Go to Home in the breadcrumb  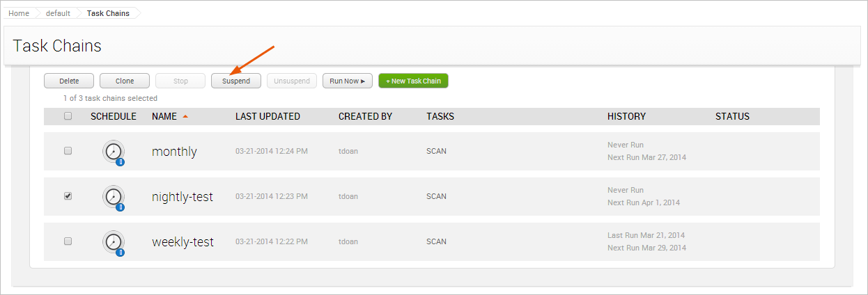[19, 13]
